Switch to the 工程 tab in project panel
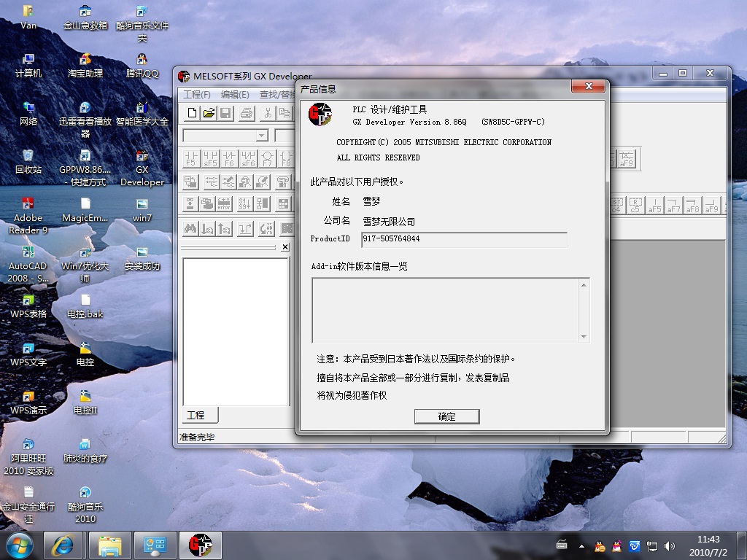This screenshot has width=747, height=560. click(x=196, y=415)
